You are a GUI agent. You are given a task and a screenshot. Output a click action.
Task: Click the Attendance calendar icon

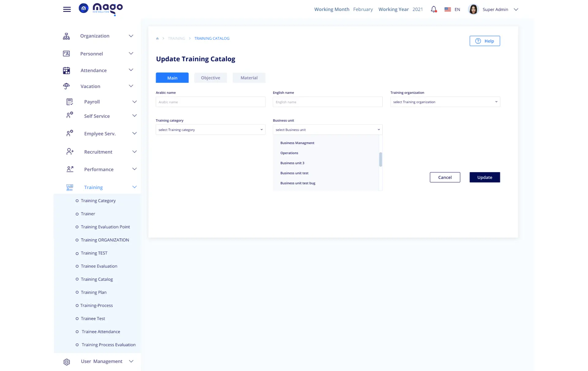click(x=66, y=70)
